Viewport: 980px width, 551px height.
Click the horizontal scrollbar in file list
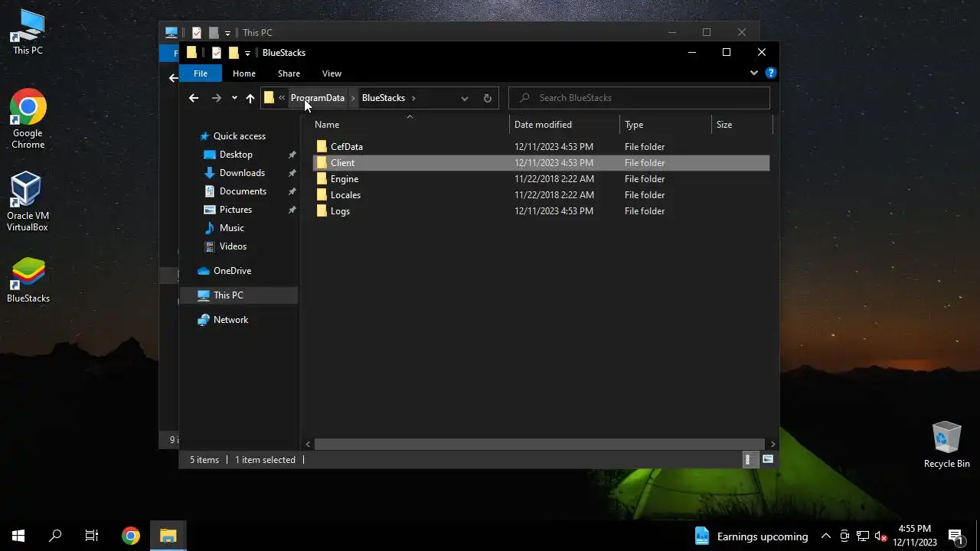[x=540, y=444]
